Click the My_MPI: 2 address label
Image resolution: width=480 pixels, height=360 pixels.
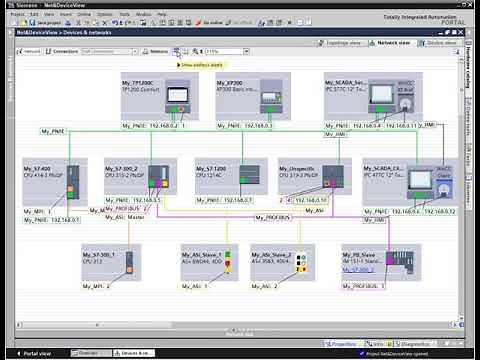96,286
